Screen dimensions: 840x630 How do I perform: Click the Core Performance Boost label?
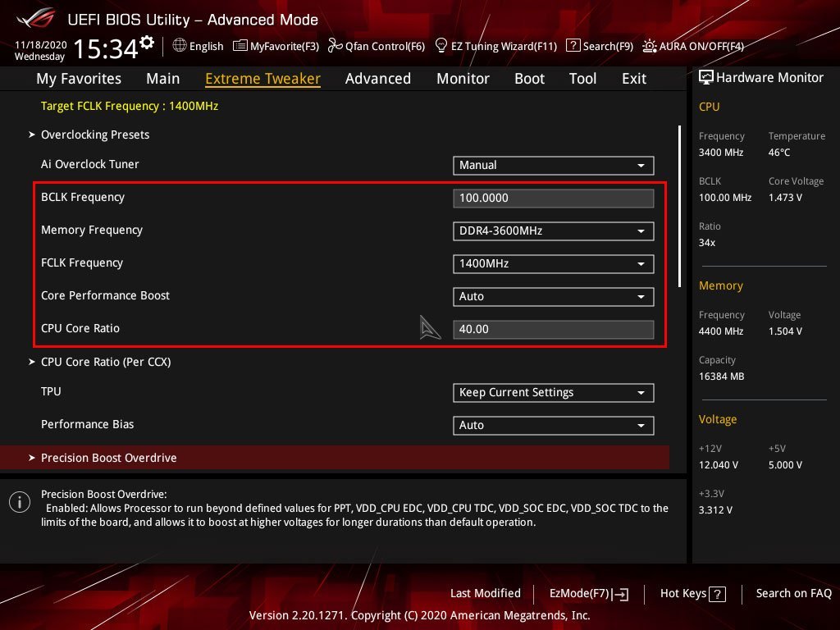click(105, 295)
